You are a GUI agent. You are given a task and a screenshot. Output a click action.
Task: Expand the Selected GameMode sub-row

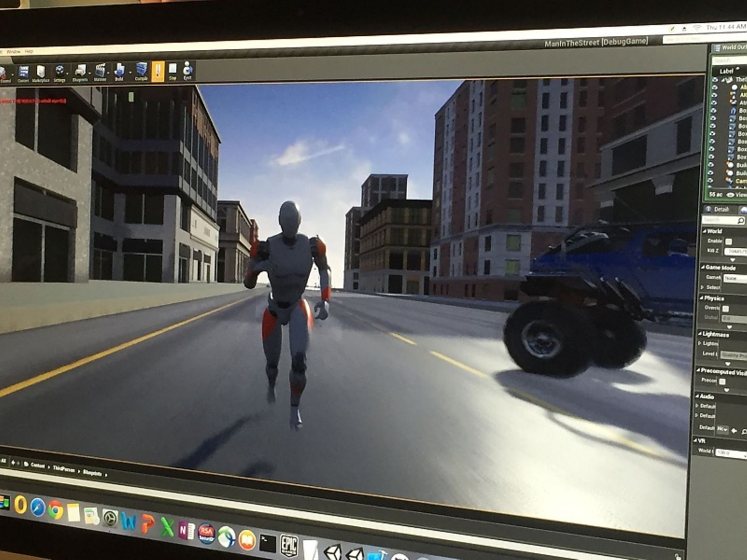click(x=702, y=287)
